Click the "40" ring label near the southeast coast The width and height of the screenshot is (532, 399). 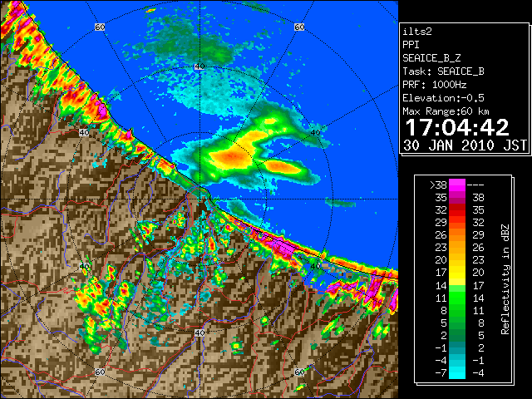coord(315,266)
